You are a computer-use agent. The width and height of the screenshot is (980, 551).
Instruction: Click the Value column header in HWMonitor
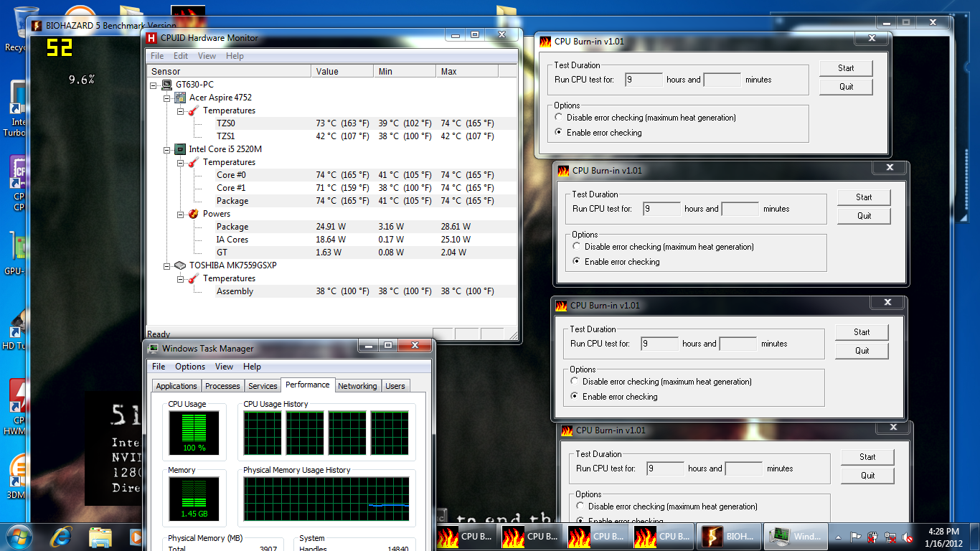tap(343, 72)
